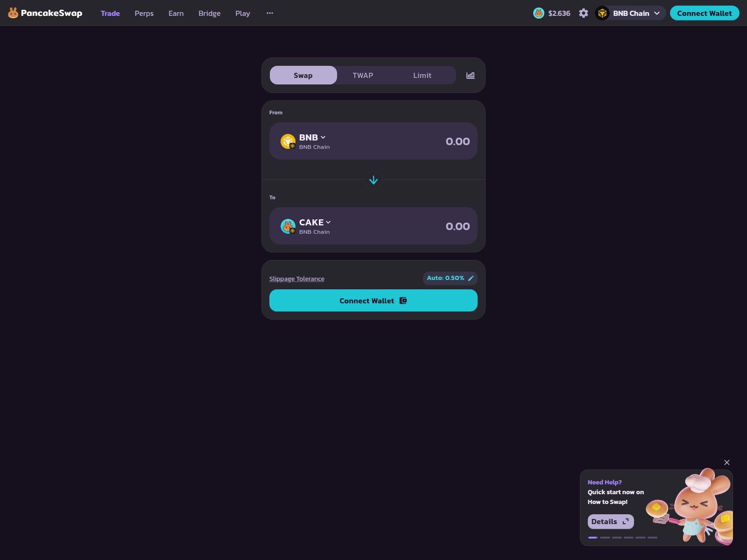Open the settings gear

[584, 13]
